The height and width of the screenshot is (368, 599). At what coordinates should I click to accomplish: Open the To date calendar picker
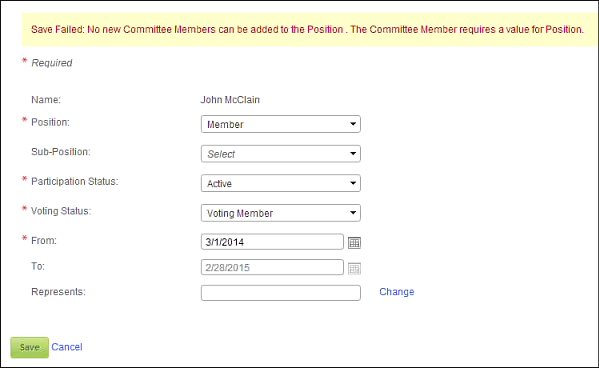click(354, 268)
